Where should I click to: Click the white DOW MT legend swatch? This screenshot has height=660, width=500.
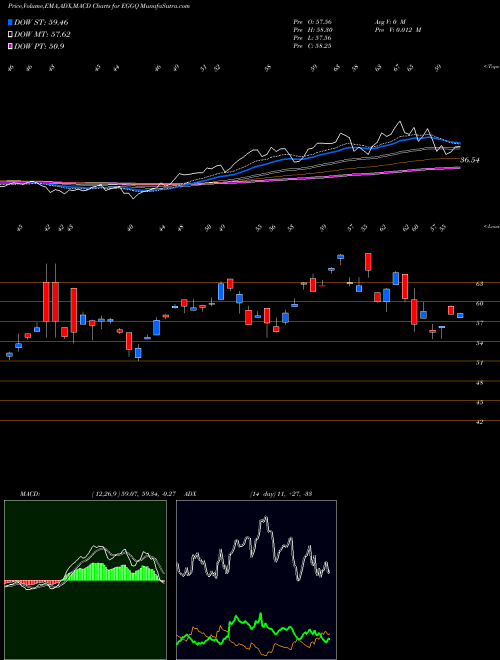pyautogui.click(x=10, y=35)
